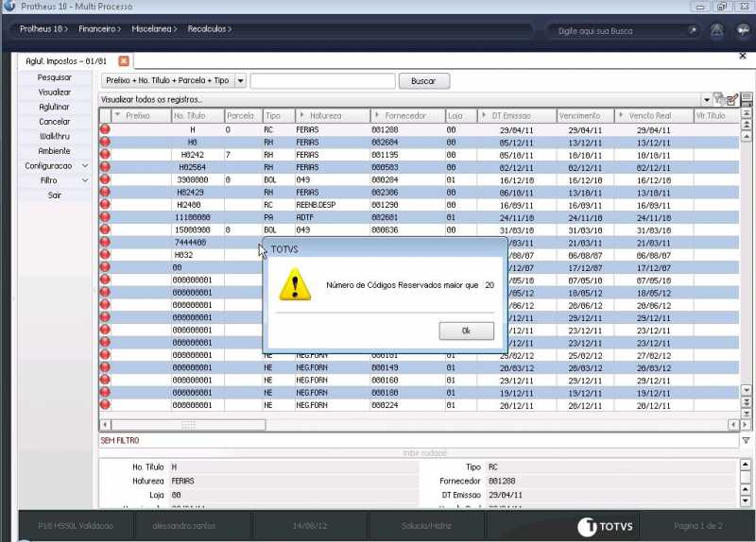Click the Buscar button
The image size is (756, 542).
click(x=423, y=81)
